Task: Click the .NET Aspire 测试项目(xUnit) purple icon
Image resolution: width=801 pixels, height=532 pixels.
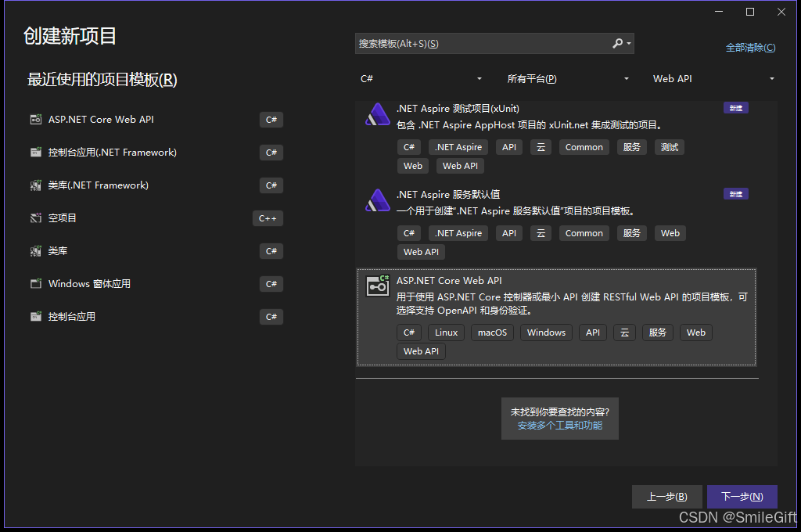Action: (377, 113)
